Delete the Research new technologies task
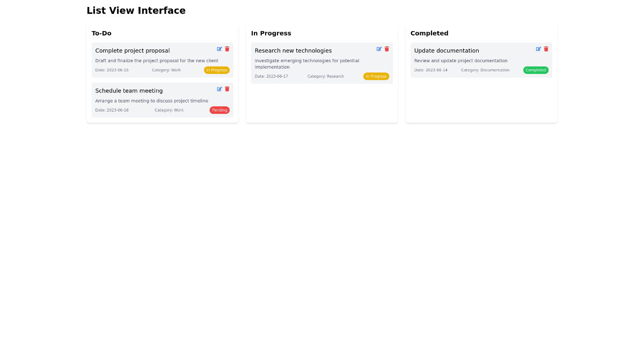 (x=386, y=49)
